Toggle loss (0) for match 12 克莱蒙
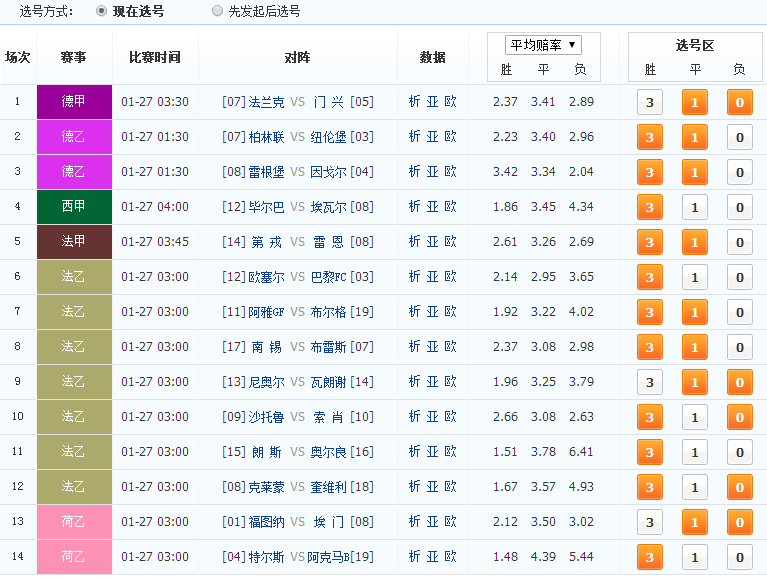Viewport: 767px width, 579px height. (740, 487)
